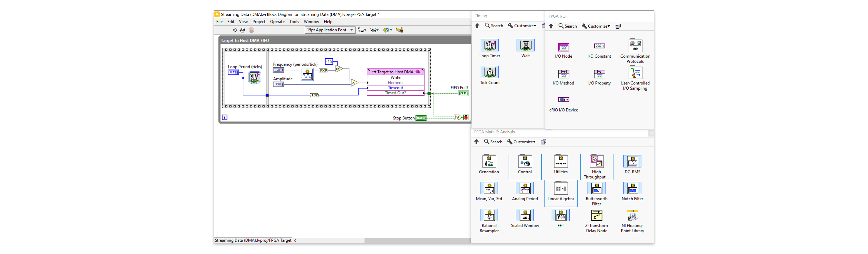Select the Loop Timer palette icon
This screenshot has width=868, height=254.
coord(490,45)
